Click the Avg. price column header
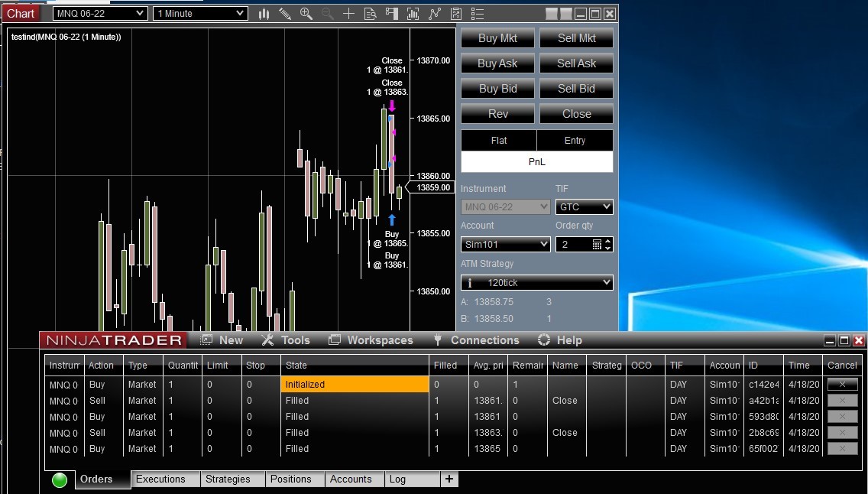Viewport: 868px width, 494px height. click(x=488, y=365)
